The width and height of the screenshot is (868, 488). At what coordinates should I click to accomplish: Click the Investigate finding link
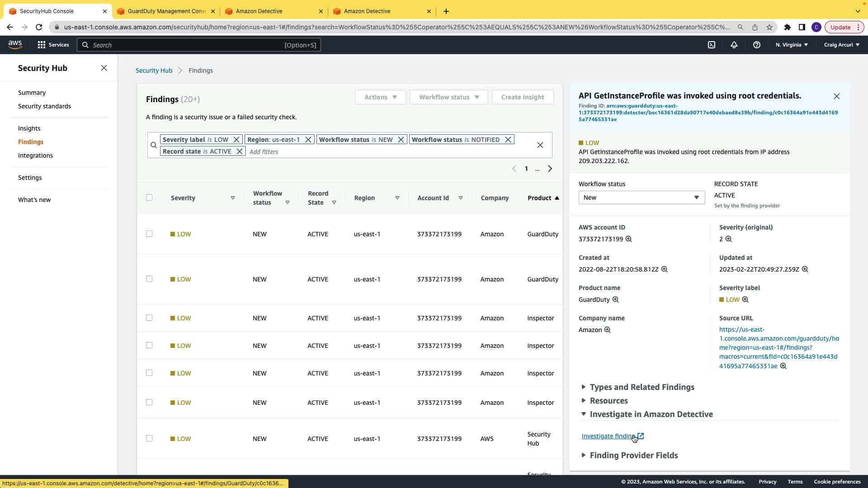coord(608,436)
